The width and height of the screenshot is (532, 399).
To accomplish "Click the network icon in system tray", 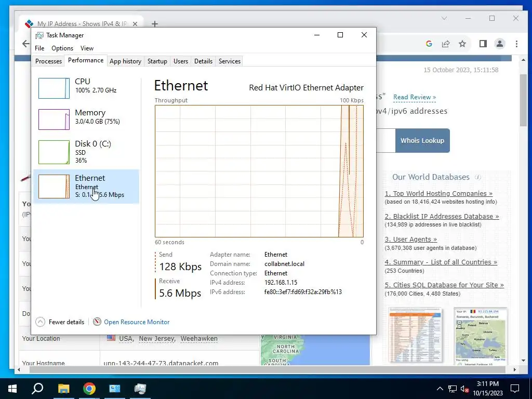I will pos(453,389).
